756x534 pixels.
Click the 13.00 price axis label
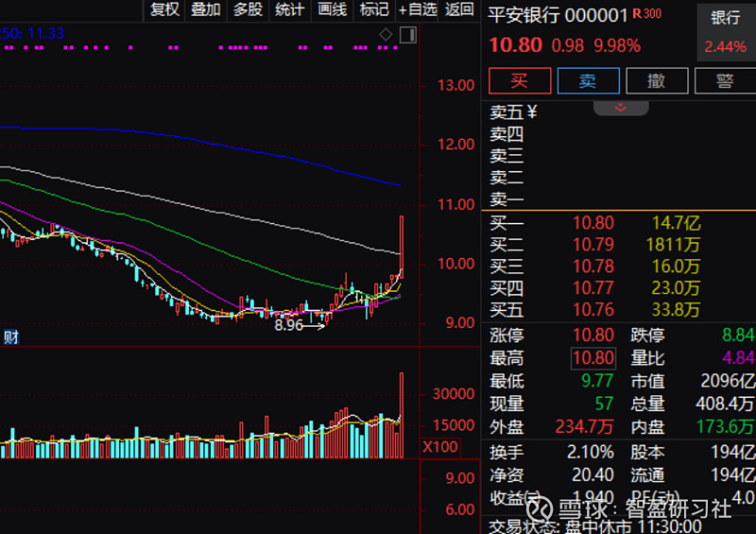pyautogui.click(x=455, y=85)
